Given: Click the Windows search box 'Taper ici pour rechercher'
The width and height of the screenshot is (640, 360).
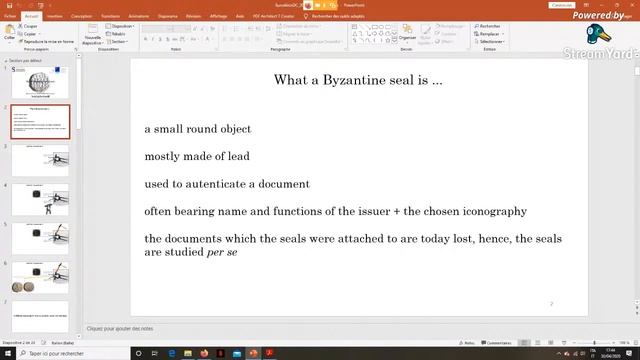Looking at the screenshot, I should pyautogui.click(x=73, y=353).
